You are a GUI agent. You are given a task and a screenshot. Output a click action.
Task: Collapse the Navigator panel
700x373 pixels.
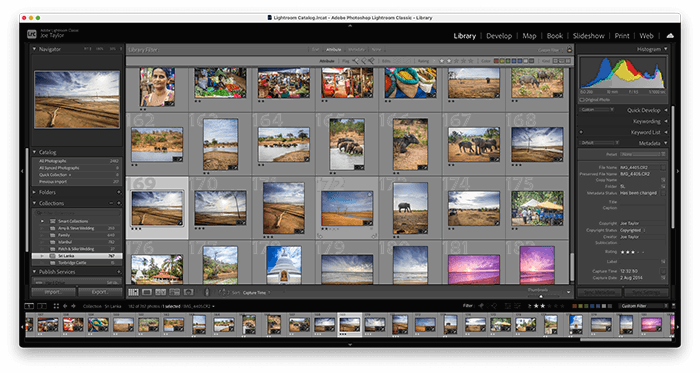pos(34,49)
